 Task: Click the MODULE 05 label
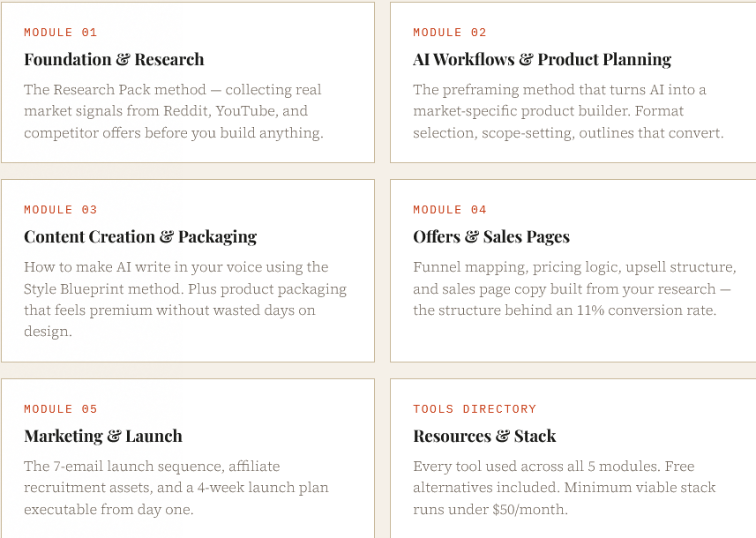(x=61, y=409)
